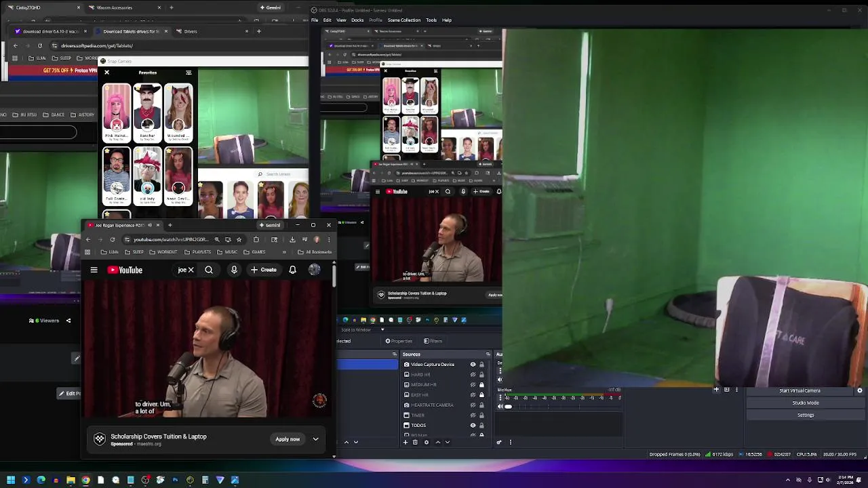Image resolution: width=868 pixels, height=488 pixels.
Task: Switch to the Wacom Accessories browser tab
Action: pyautogui.click(x=115, y=7)
